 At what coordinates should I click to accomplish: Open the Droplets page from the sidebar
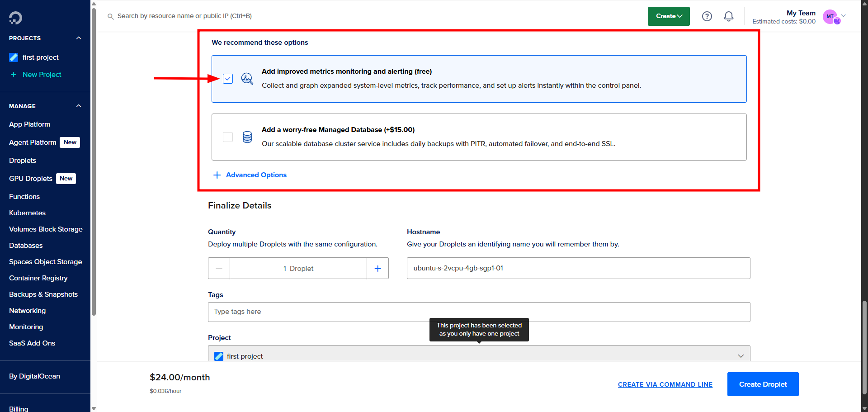(22, 160)
